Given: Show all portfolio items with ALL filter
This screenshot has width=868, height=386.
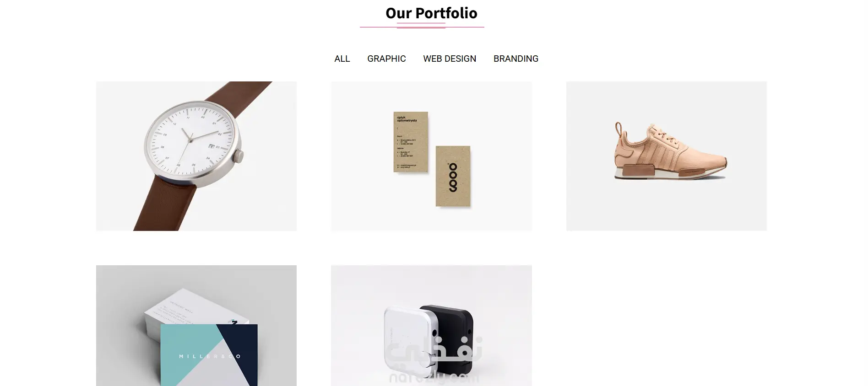Looking at the screenshot, I should pos(342,59).
